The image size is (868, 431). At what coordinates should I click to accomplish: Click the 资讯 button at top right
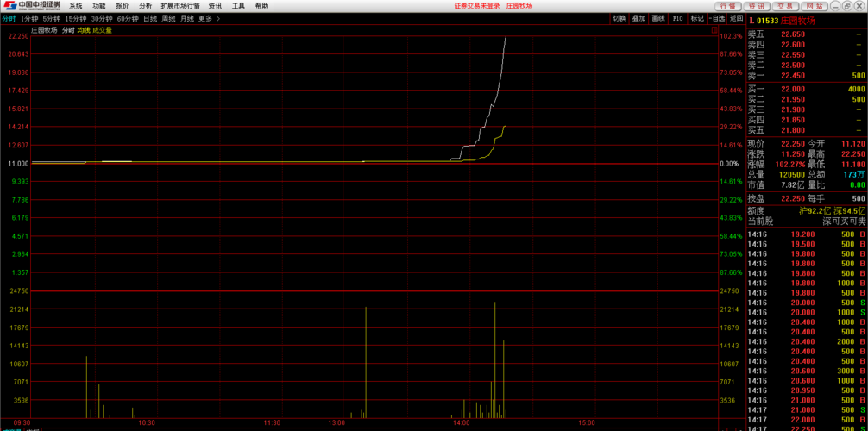(756, 6)
